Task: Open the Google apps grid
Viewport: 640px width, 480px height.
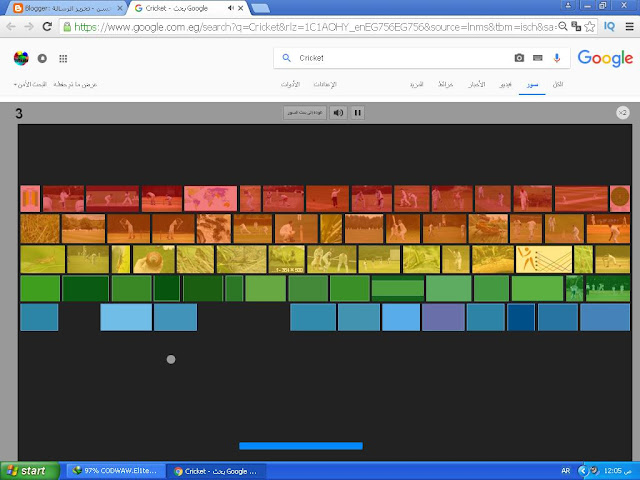Action: 63,59
